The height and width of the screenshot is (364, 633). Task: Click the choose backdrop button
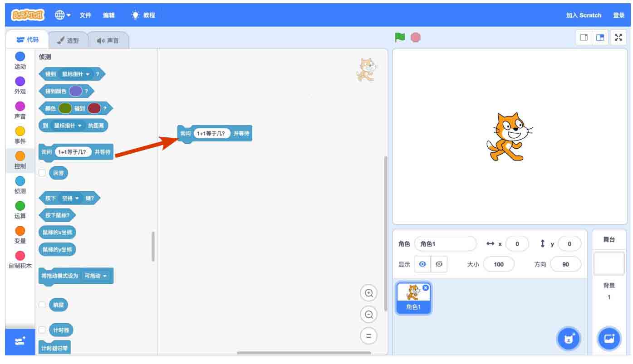coord(608,339)
